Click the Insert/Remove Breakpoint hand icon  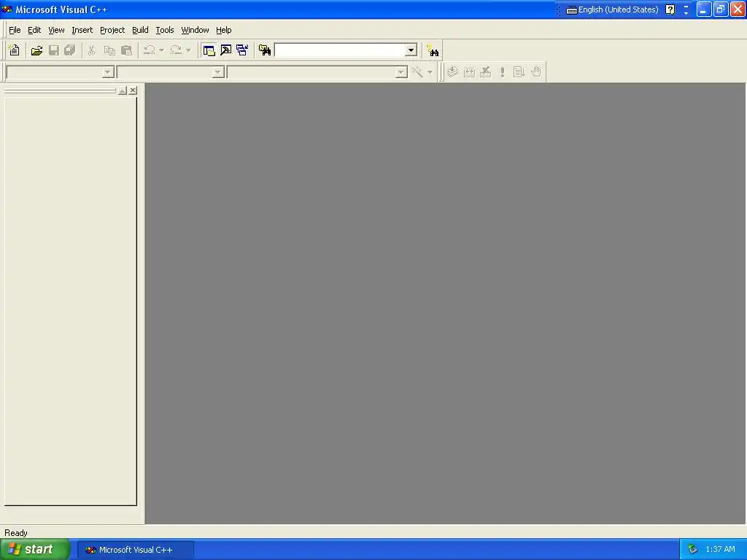tap(536, 72)
